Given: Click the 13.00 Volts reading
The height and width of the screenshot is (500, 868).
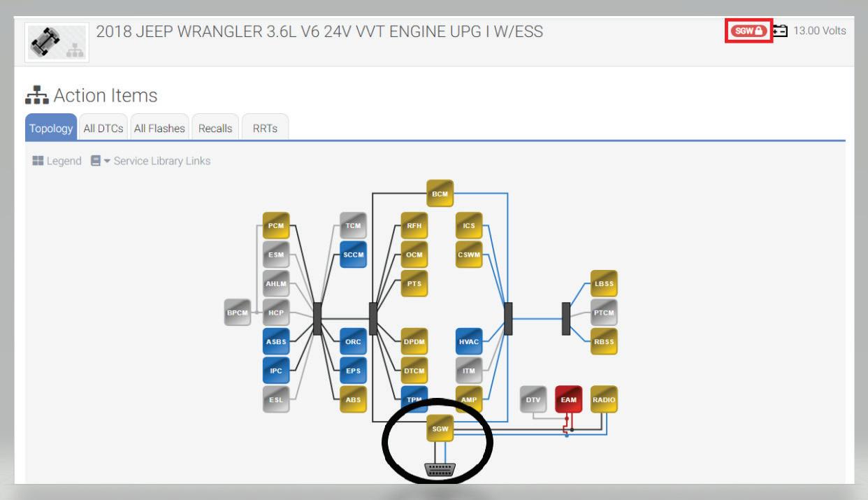Looking at the screenshot, I should coord(819,31).
